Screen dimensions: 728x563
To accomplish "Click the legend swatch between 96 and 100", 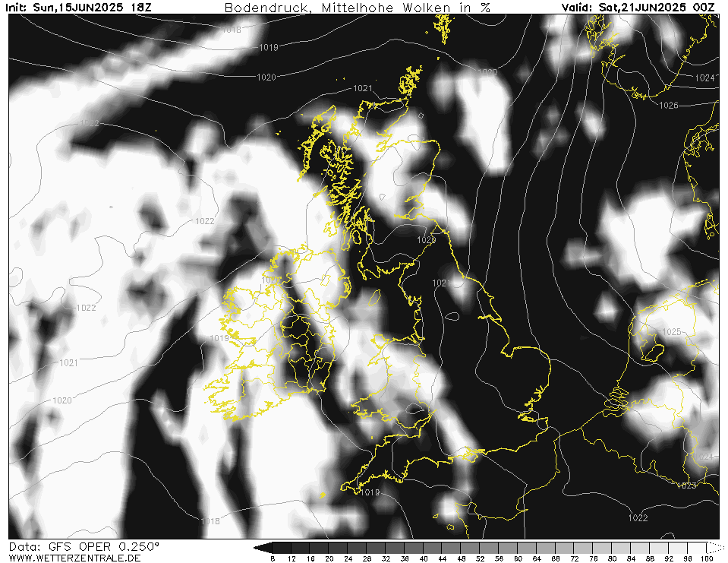I will tap(698, 548).
